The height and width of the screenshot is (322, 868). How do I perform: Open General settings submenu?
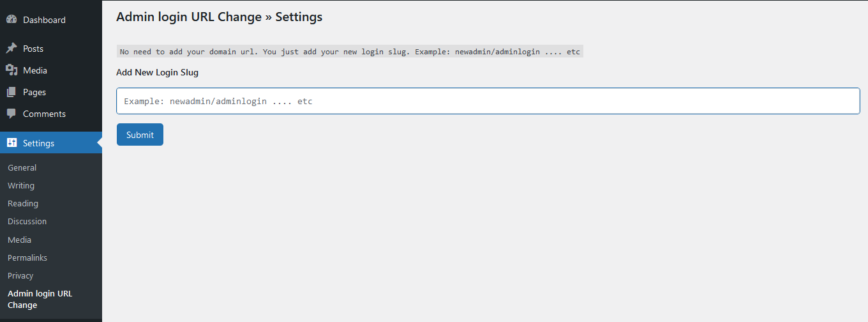tap(22, 167)
